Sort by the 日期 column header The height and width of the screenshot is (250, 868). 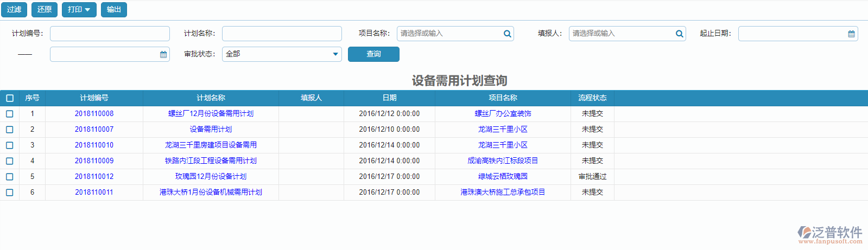pos(389,98)
